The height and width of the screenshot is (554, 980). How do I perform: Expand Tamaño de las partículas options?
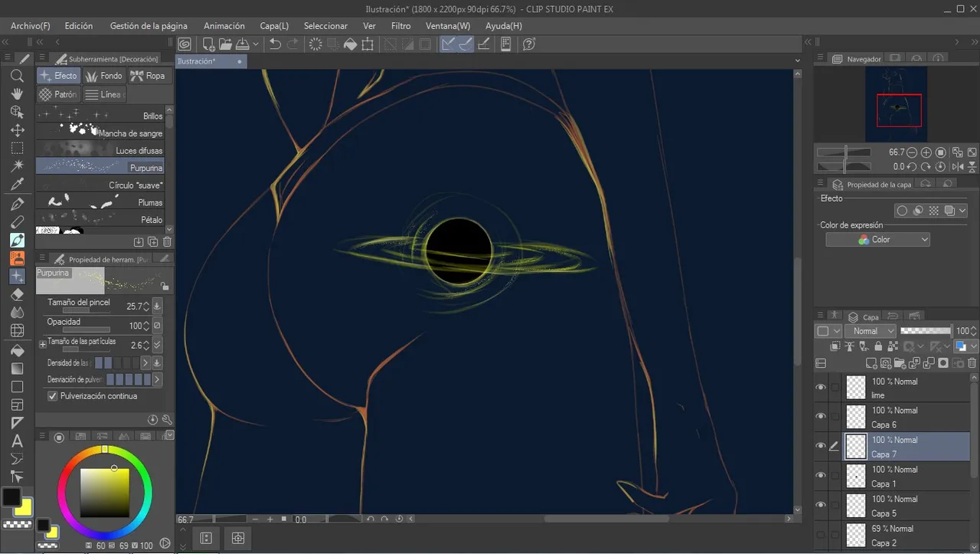(x=43, y=345)
